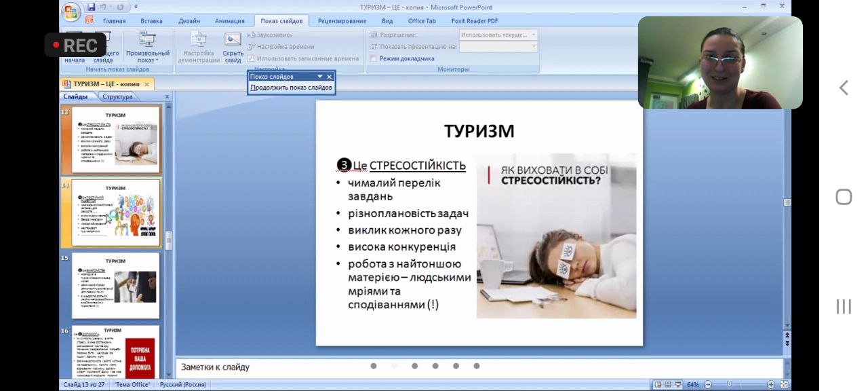The image size is (868, 391).
Task: Change language via Русский (Россия) status entry
Action: pos(184,384)
